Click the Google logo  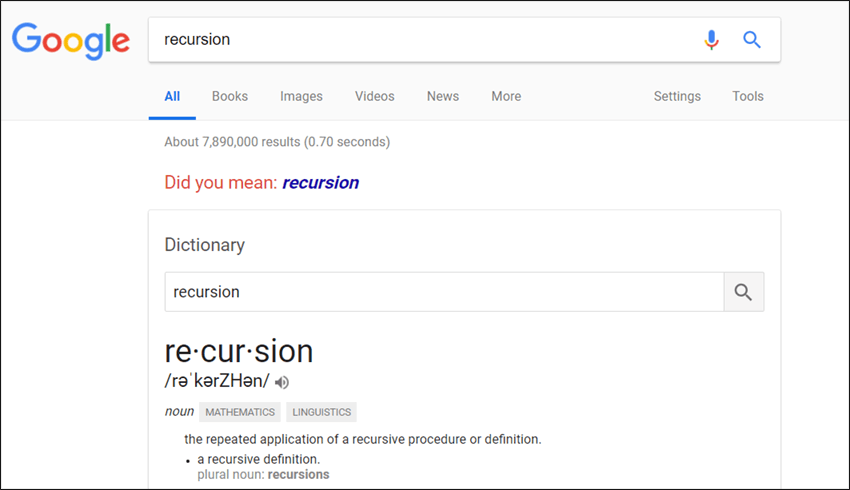point(71,41)
